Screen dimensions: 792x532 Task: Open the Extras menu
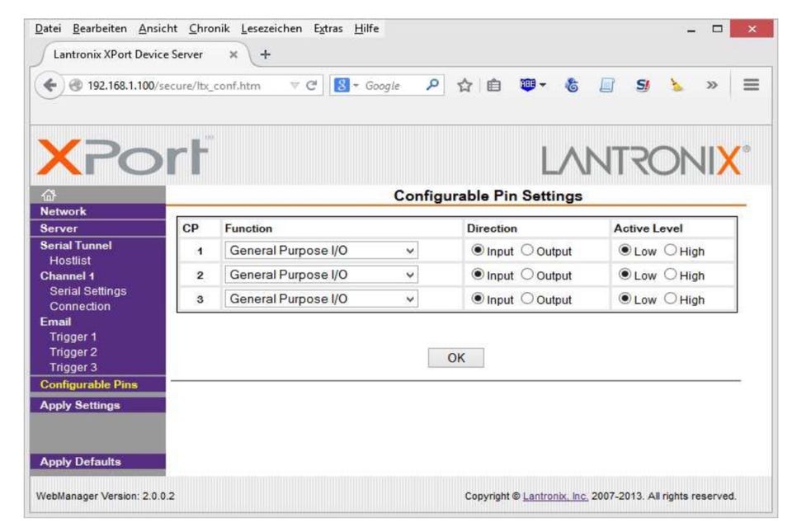point(328,29)
